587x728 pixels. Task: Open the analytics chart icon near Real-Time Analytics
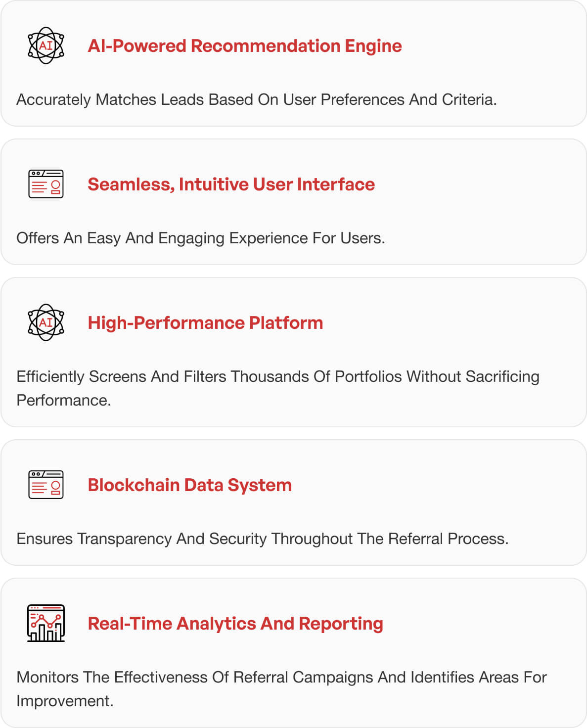46,623
